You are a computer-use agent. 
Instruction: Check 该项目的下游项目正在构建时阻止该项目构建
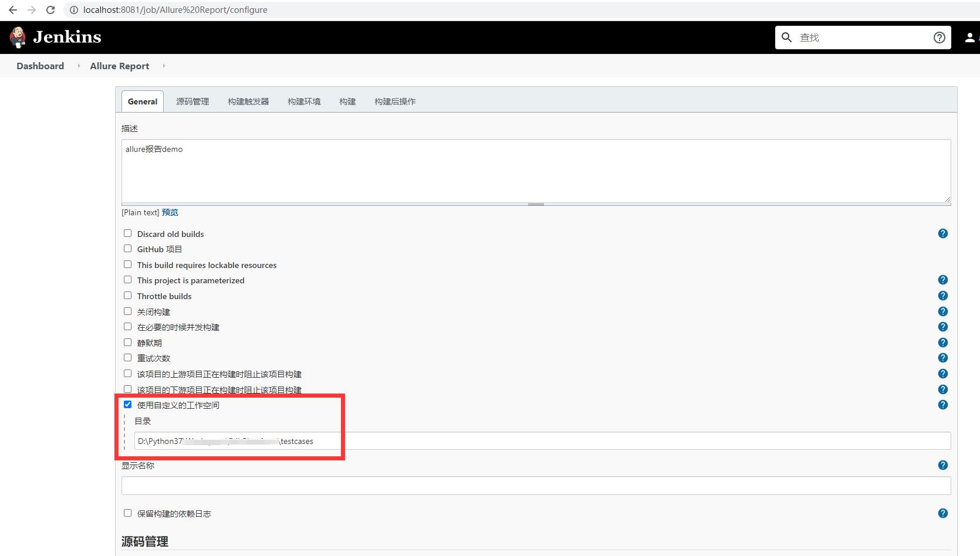click(127, 389)
